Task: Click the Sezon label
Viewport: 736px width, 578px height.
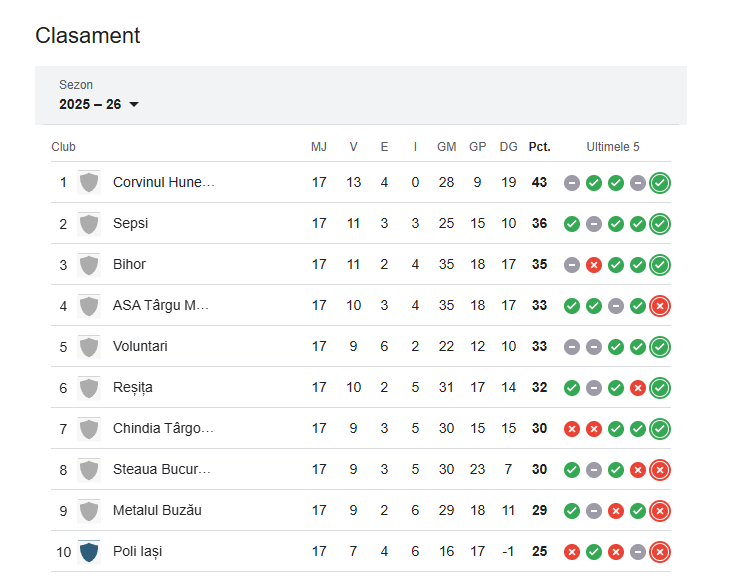Action: [x=76, y=85]
